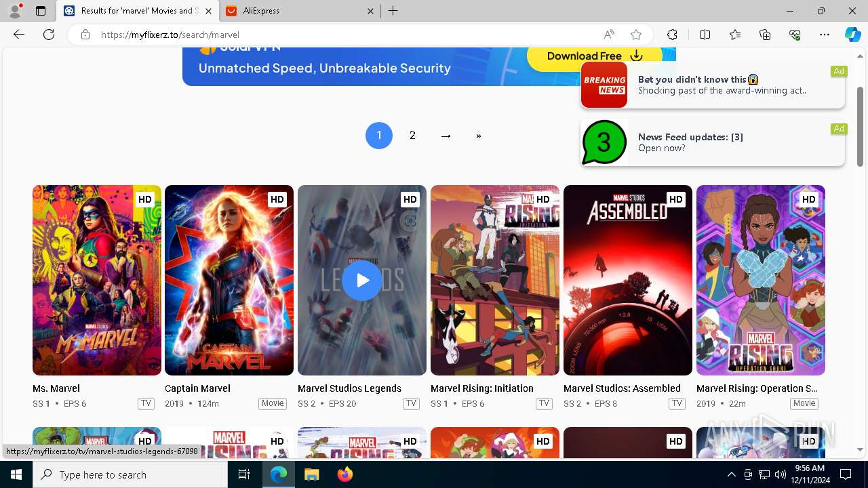Click HD badge on Captain Marvel poster
Image resolution: width=868 pixels, height=488 pixels.
tap(277, 199)
